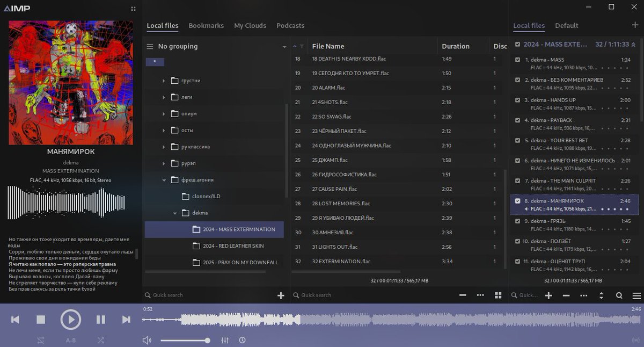Viewport: 644px width, 347px height.
Task: Seek within the waveform progress bar
Action: click(x=392, y=320)
